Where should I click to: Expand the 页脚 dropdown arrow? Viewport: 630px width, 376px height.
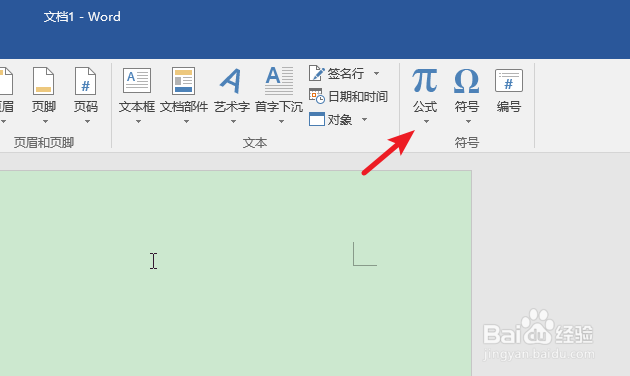(x=45, y=121)
